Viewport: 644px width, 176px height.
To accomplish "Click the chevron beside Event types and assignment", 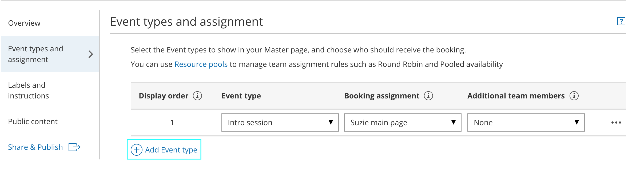I will pyautogui.click(x=91, y=54).
